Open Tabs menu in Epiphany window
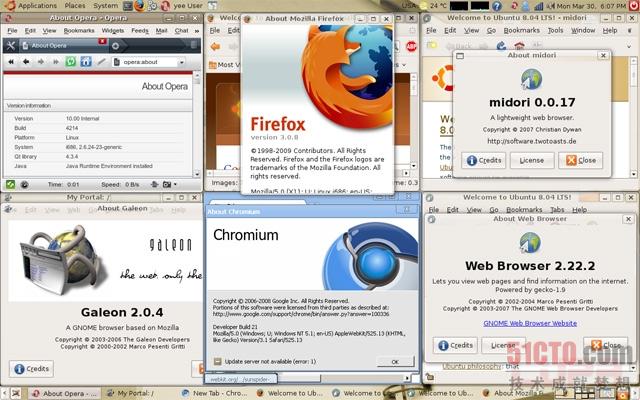Screen dimensions: 640x400 (557, 210)
